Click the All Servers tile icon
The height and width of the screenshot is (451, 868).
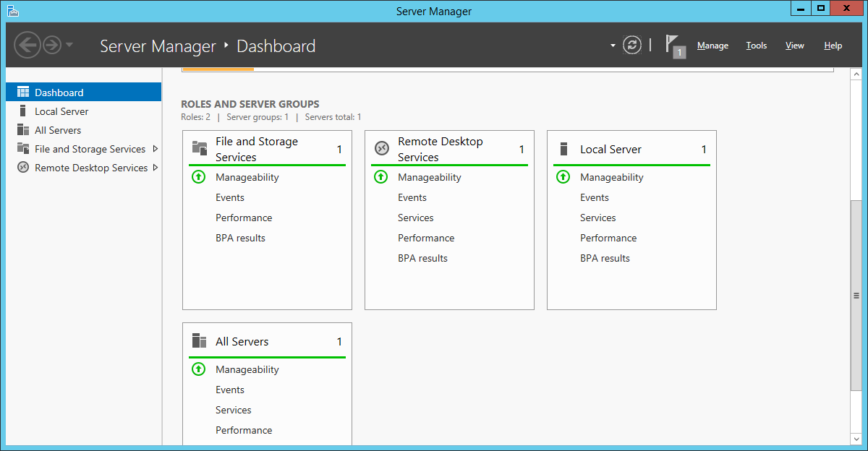[200, 341]
